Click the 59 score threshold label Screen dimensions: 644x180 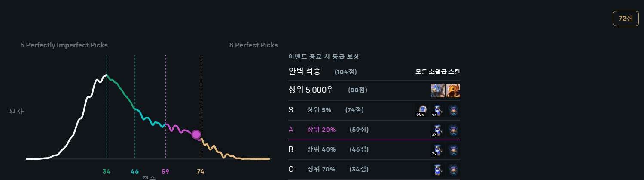[x=165, y=171]
